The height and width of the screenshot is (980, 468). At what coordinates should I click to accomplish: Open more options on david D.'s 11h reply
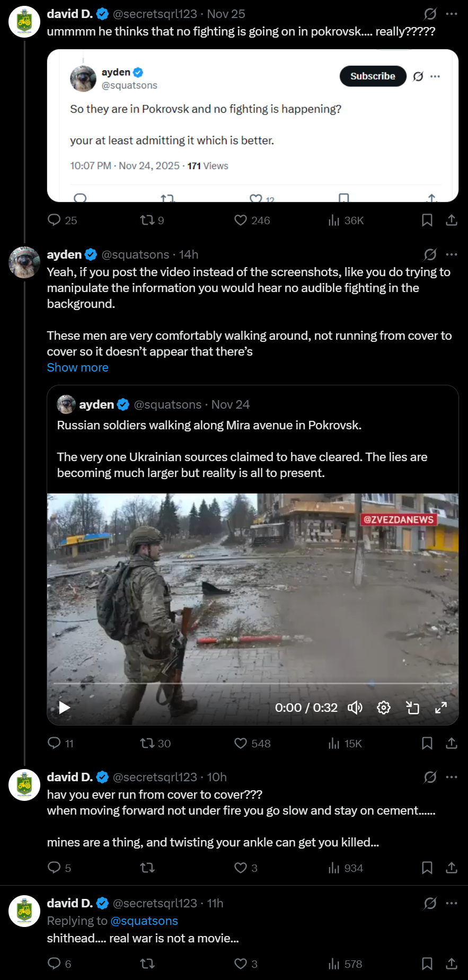(x=452, y=903)
